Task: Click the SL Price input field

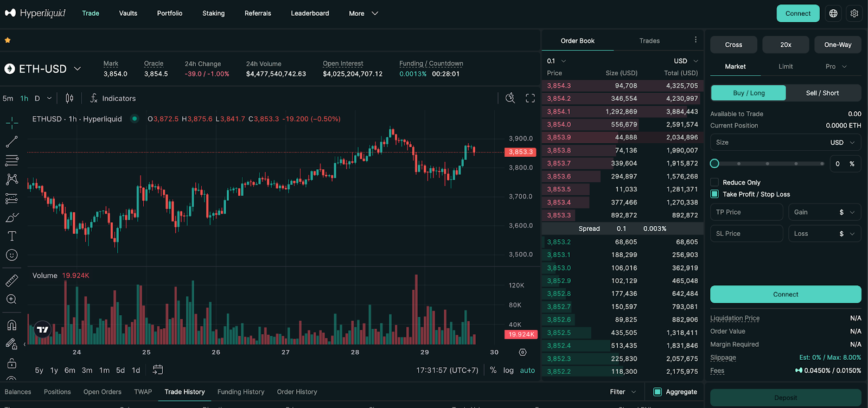Action: (x=746, y=233)
